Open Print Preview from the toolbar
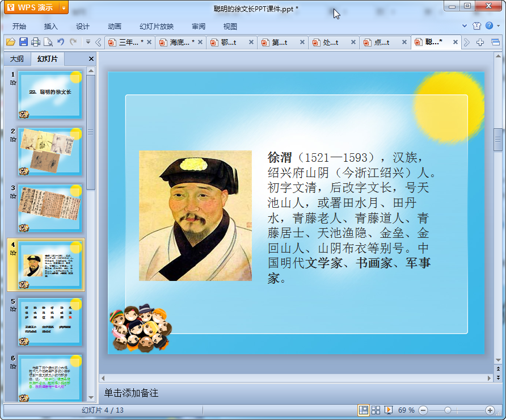This screenshot has height=420, width=506. (48, 42)
